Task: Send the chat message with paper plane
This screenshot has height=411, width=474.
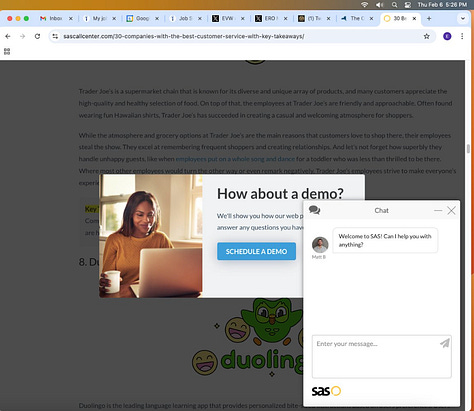Action: [445, 343]
